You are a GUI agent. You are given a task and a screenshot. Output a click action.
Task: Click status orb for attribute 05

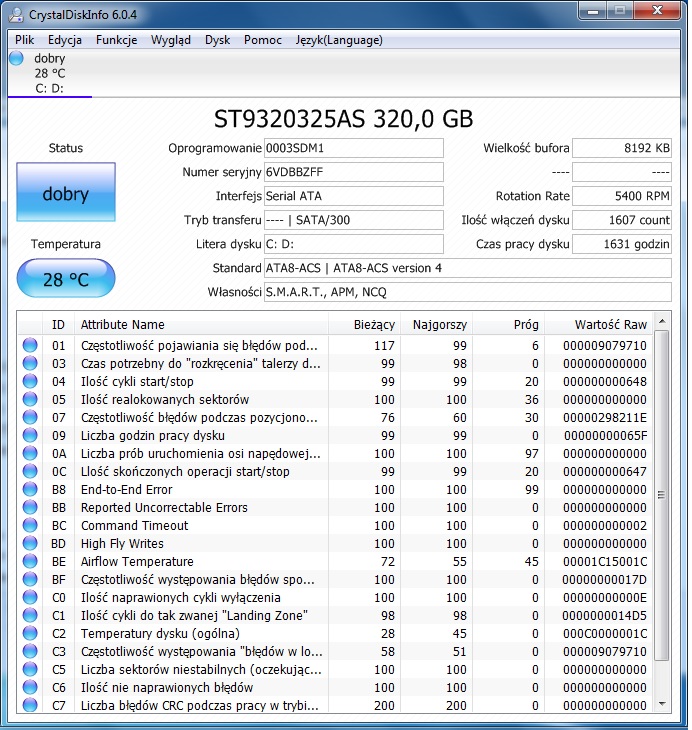tap(30, 399)
